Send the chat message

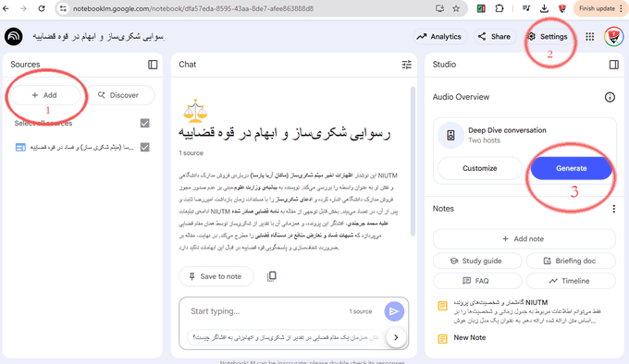tap(394, 311)
